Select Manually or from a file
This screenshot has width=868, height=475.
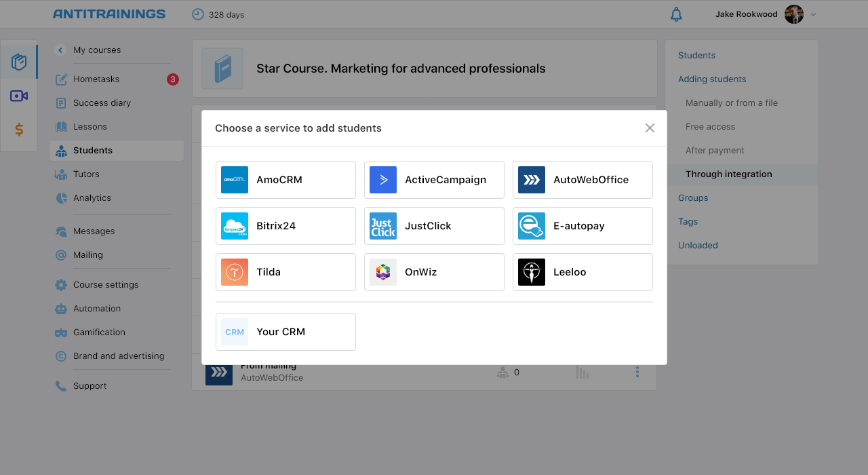tap(732, 103)
